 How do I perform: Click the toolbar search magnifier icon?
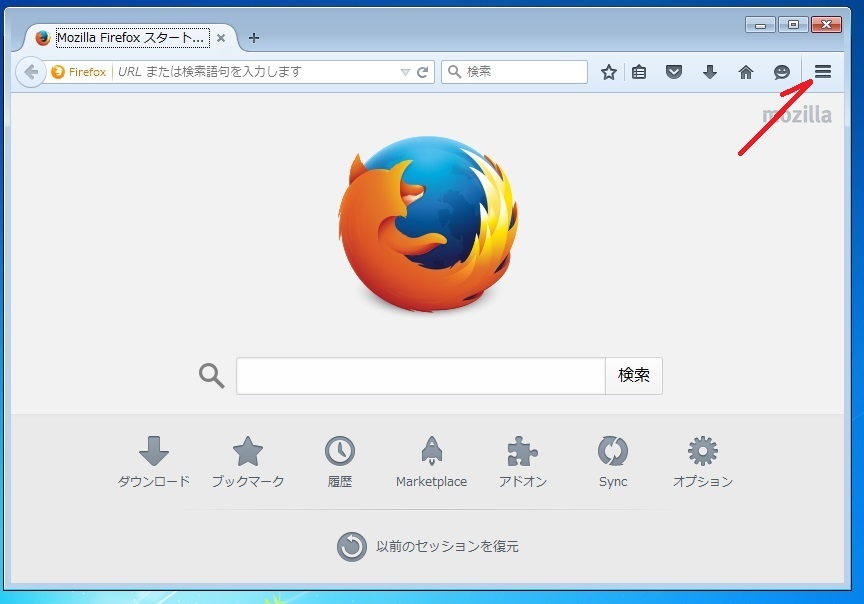pos(454,72)
